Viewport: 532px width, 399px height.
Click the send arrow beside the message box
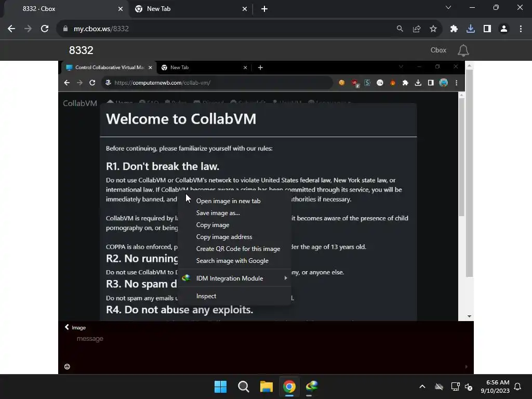pos(466,366)
